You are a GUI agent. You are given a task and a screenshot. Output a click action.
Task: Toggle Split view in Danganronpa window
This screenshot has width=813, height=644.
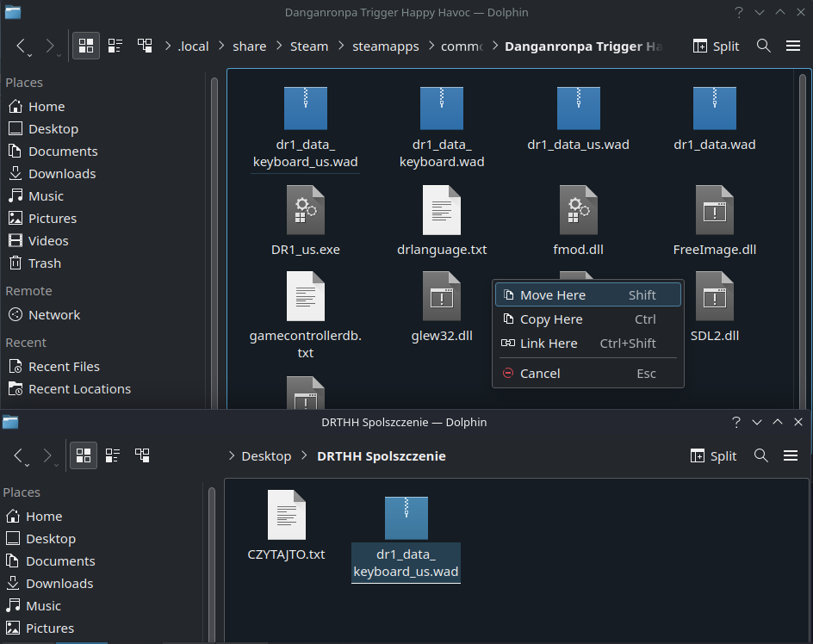click(x=716, y=46)
